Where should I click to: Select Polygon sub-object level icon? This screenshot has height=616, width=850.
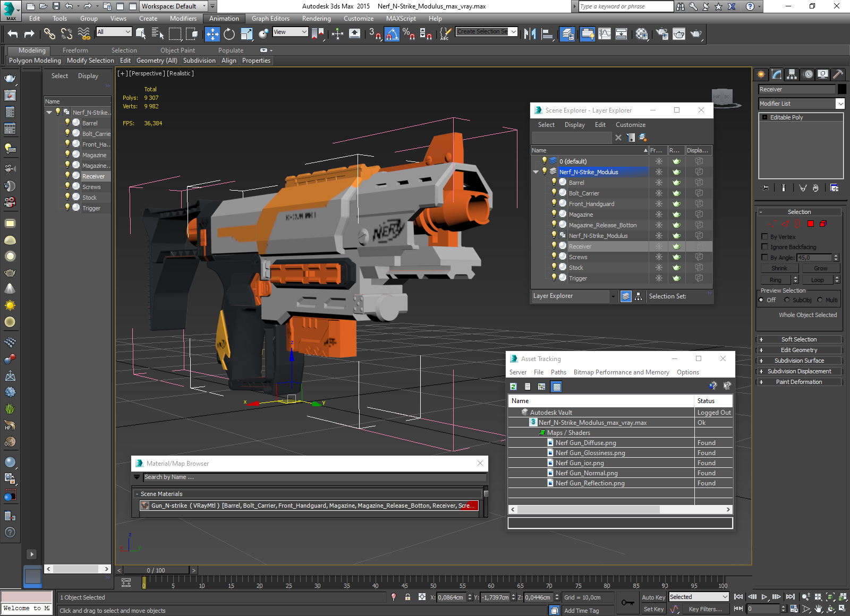coord(811,224)
